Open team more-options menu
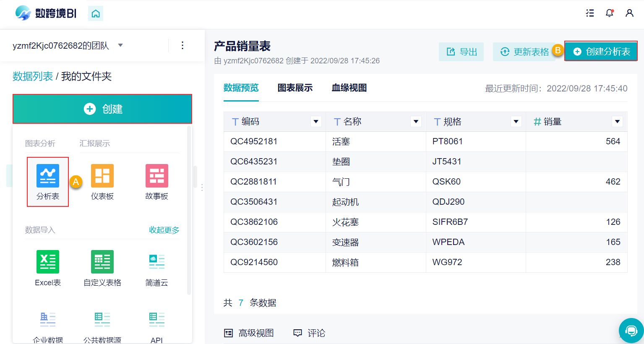This screenshot has height=344, width=644. (183, 45)
